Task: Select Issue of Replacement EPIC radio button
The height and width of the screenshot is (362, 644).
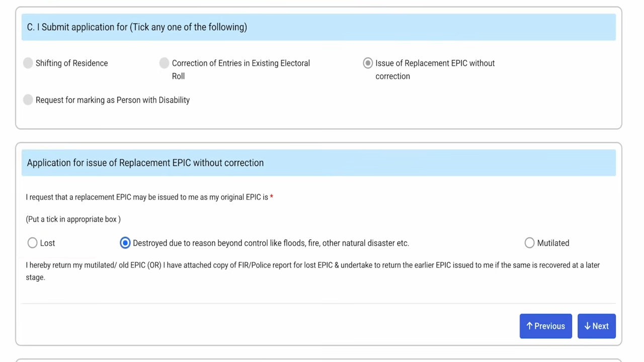Action: [368, 63]
